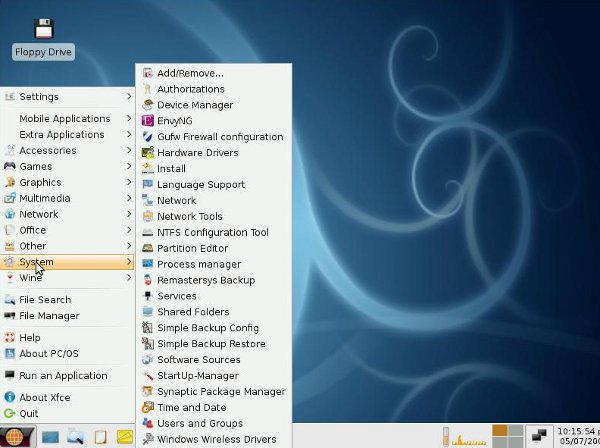Click the Partition Editor icon
Image resolution: width=600 pixels, height=448 pixels.
pos(148,248)
